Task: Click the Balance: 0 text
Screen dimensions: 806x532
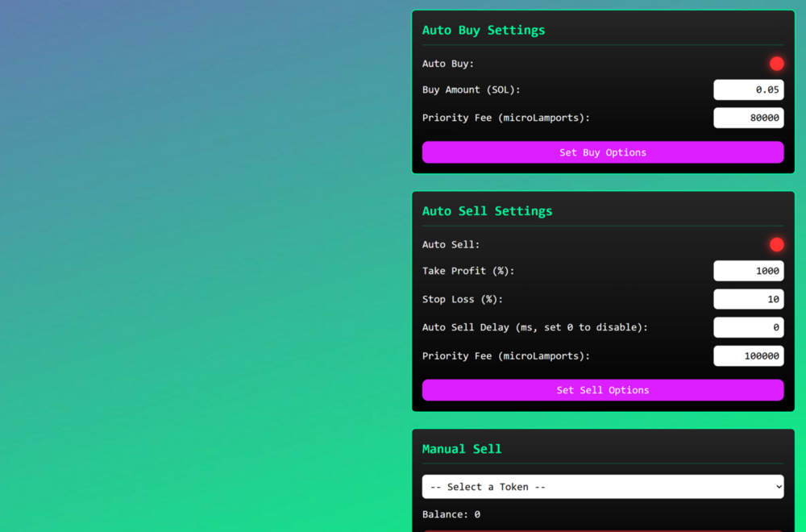Action: pos(451,514)
